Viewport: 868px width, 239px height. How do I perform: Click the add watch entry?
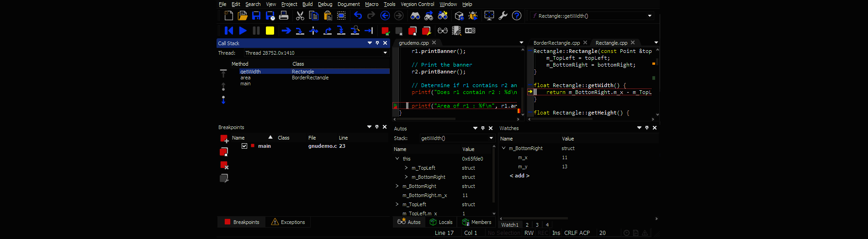click(519, 176)
